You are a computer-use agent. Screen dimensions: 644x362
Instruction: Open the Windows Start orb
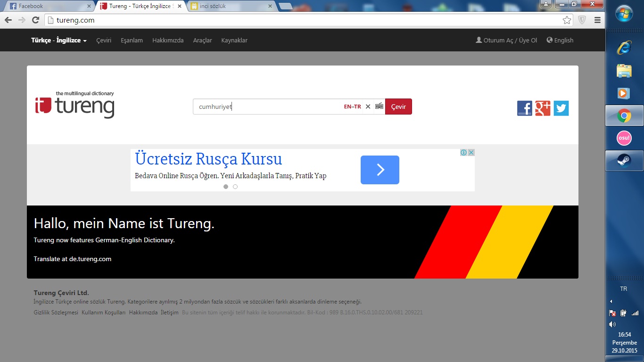click(624, 13)
